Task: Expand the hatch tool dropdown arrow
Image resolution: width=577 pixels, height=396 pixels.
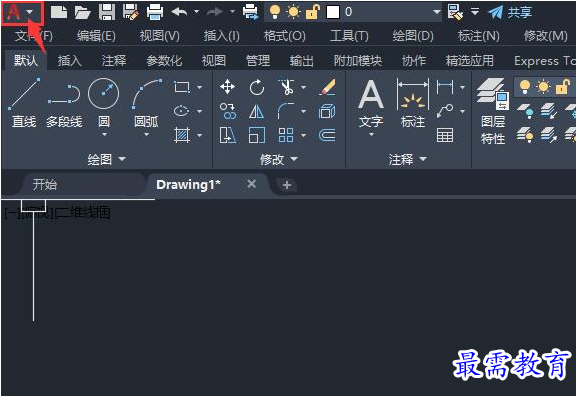Action: (x=199, y=135)
